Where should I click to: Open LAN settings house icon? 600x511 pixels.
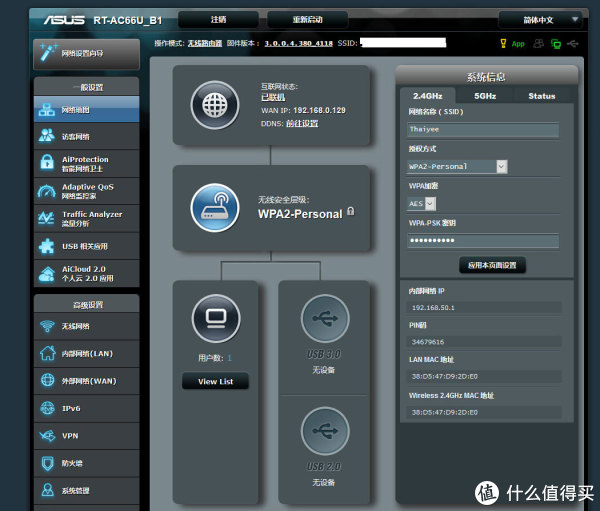click(x=47, y=353)
